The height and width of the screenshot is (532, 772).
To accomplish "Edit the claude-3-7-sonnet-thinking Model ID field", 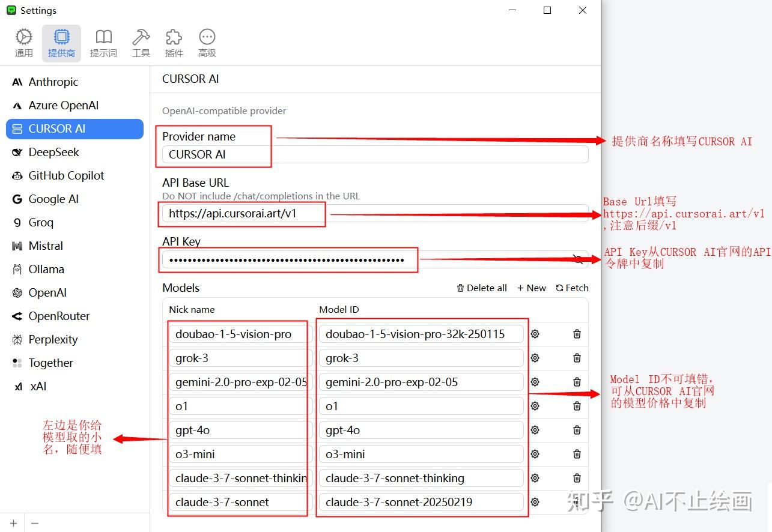I will pos(421,478).
